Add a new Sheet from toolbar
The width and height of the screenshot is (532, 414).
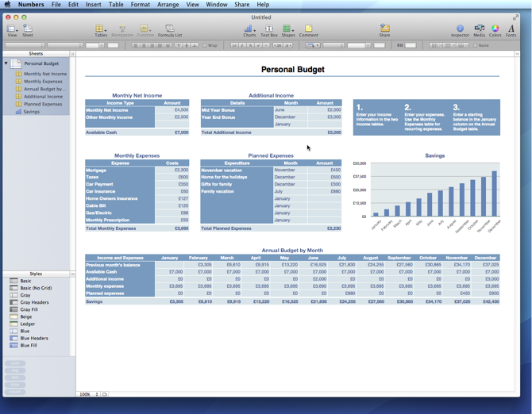28,30
